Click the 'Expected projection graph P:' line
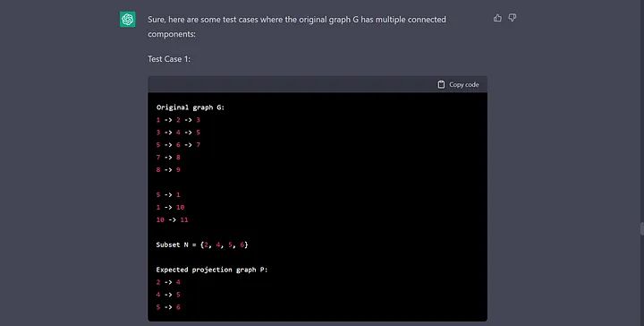Screen dimensions: 644x326 [x=212, y=270]
